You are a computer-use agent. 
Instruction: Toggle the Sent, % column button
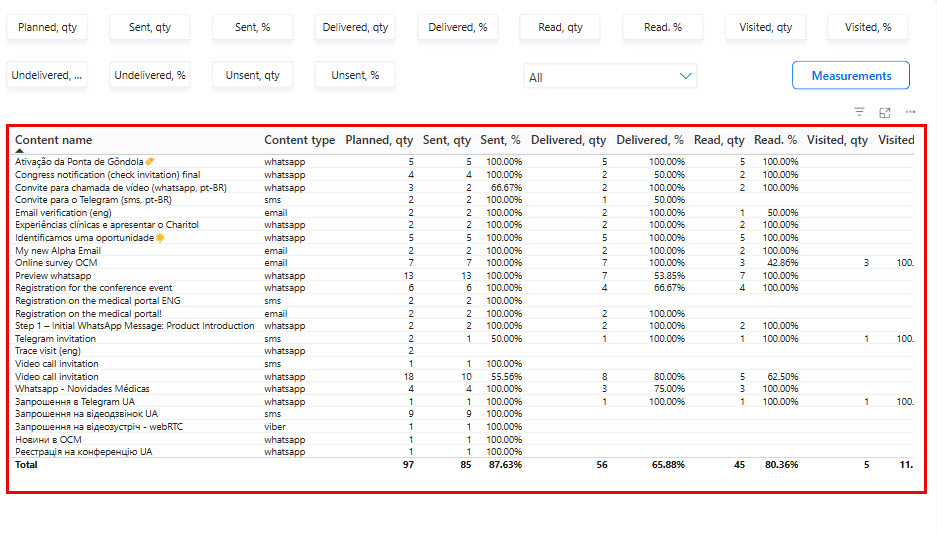(252, 27)
